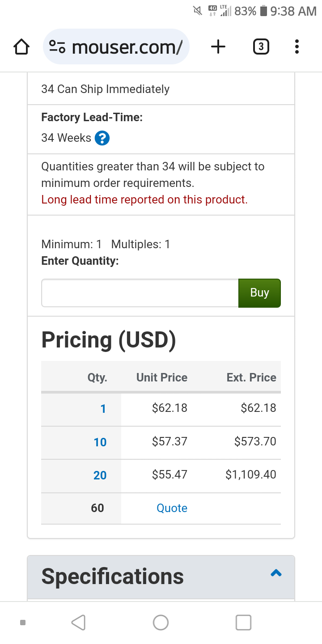Collapse the Specifications section chevron
The image size is (322, 644).
tap(276, 573)
